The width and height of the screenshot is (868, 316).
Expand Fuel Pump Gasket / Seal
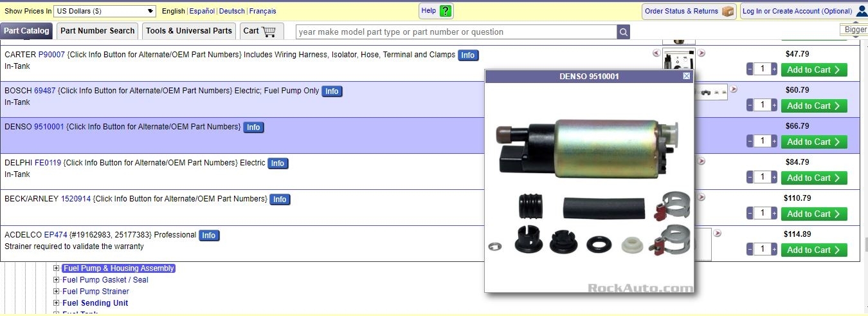57,280
